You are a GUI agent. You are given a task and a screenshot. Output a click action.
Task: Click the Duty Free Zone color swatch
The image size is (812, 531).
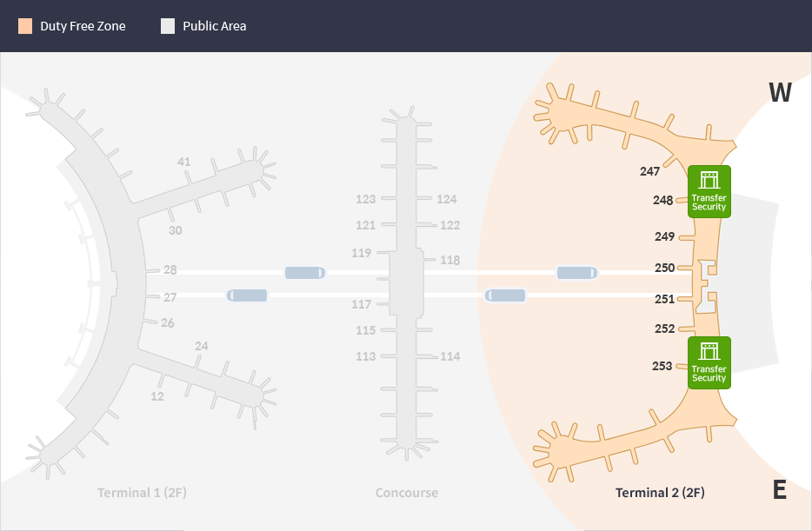pos(25,26)
